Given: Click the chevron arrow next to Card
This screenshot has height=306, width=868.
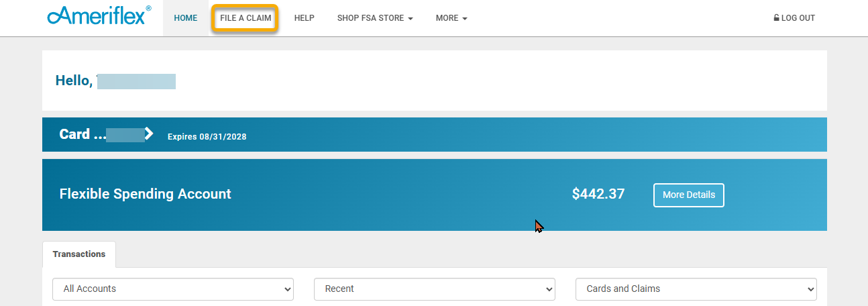Looking at the screenshot, I should [x=149, y=134].
